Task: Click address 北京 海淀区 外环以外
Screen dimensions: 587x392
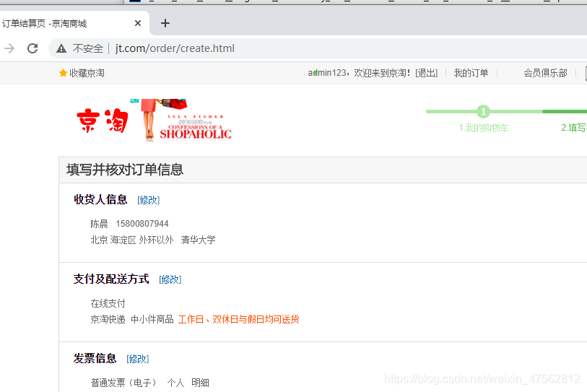Action: (x=132, y=240)
